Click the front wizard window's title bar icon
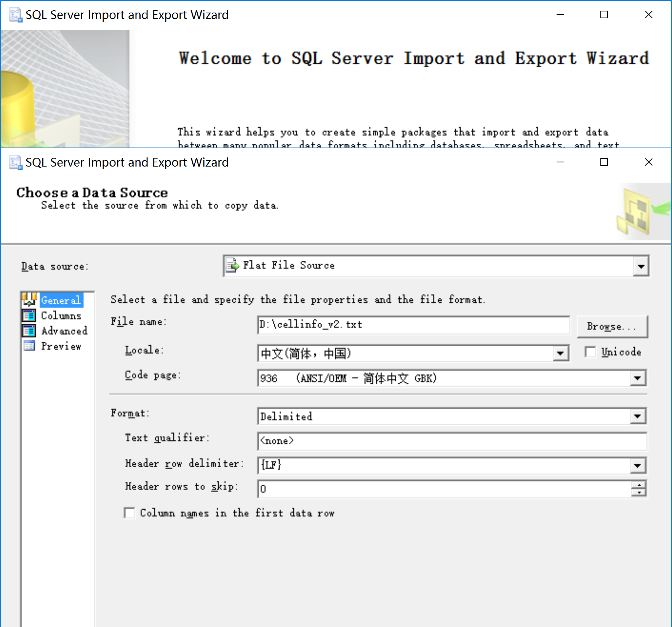 (x=16, y=162)
